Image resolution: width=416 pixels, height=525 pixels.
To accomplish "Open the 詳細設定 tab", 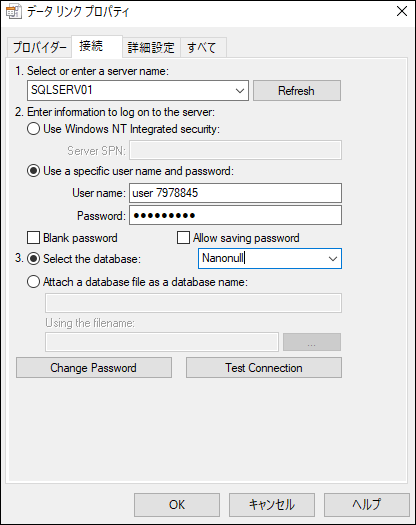I will point(151,47).
